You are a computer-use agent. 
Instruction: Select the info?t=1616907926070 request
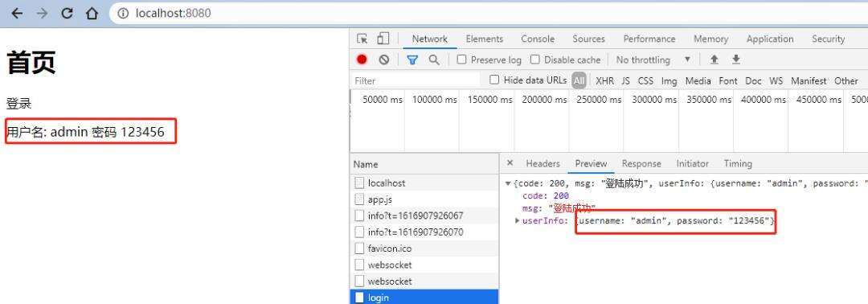424,232
